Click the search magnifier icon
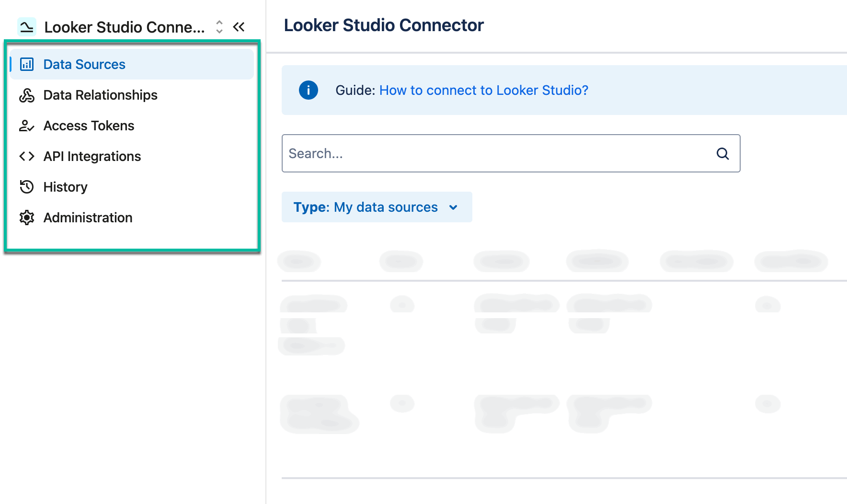This screenshot has width=847, height=504. (722, 153)
